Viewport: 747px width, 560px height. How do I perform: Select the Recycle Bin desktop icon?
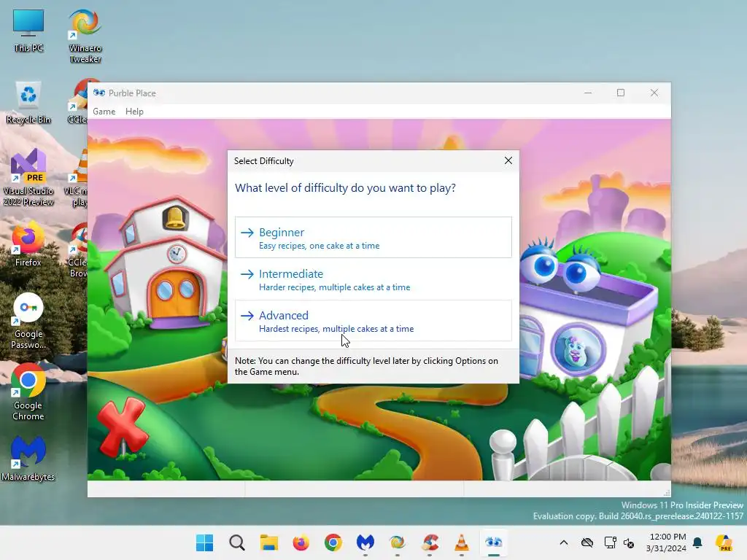point(28,103)
